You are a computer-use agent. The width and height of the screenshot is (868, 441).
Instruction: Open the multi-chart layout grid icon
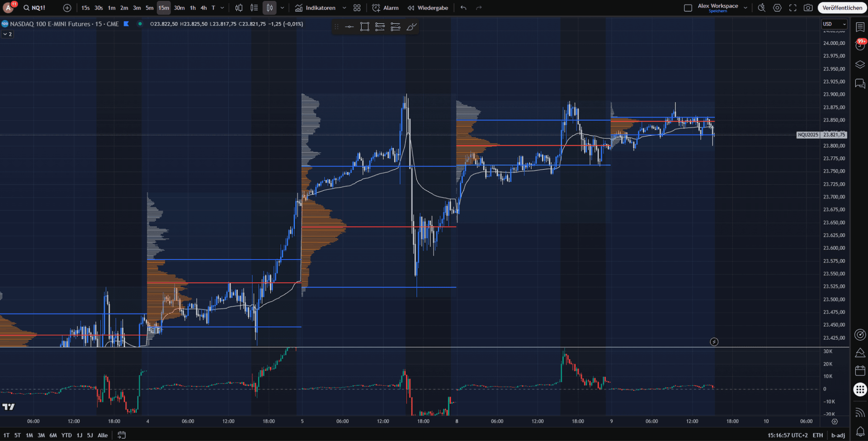pyautogui.click(x=357, y=8)
